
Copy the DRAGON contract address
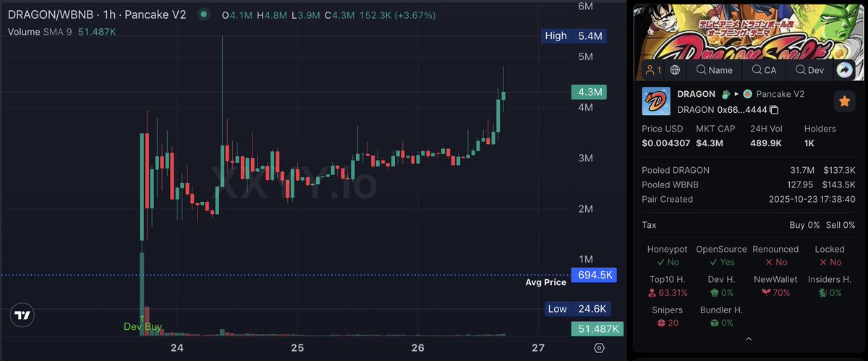[774, 110]
